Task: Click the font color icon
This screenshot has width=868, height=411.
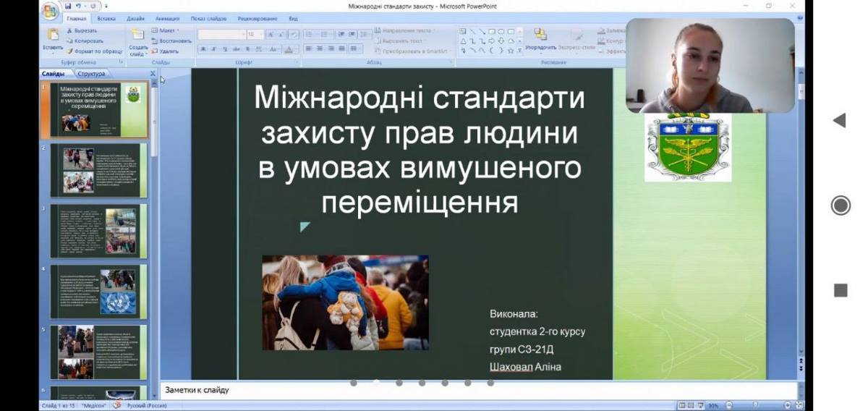Action: [289, 50]
